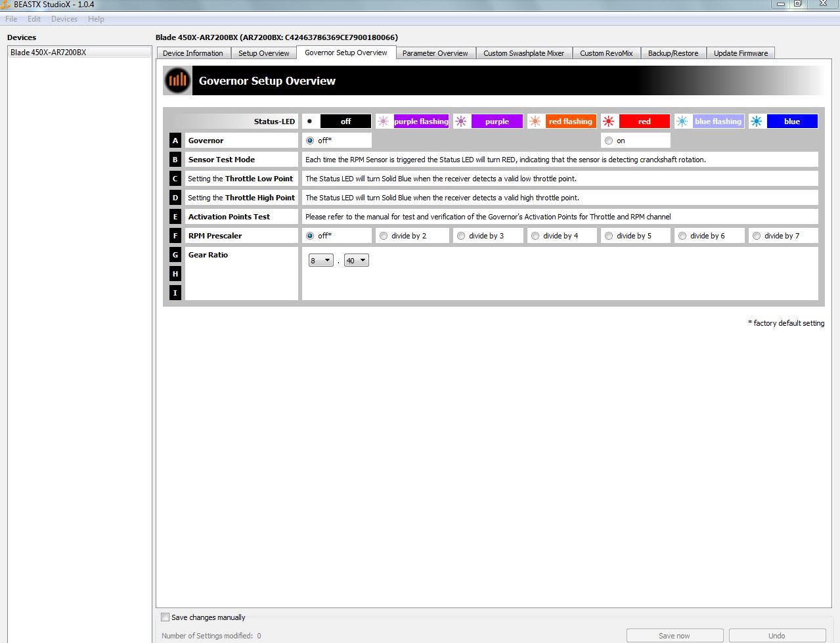The image size is (840, 643).
Task: Click the solid purple LED icon
Action: click(461, 122)
